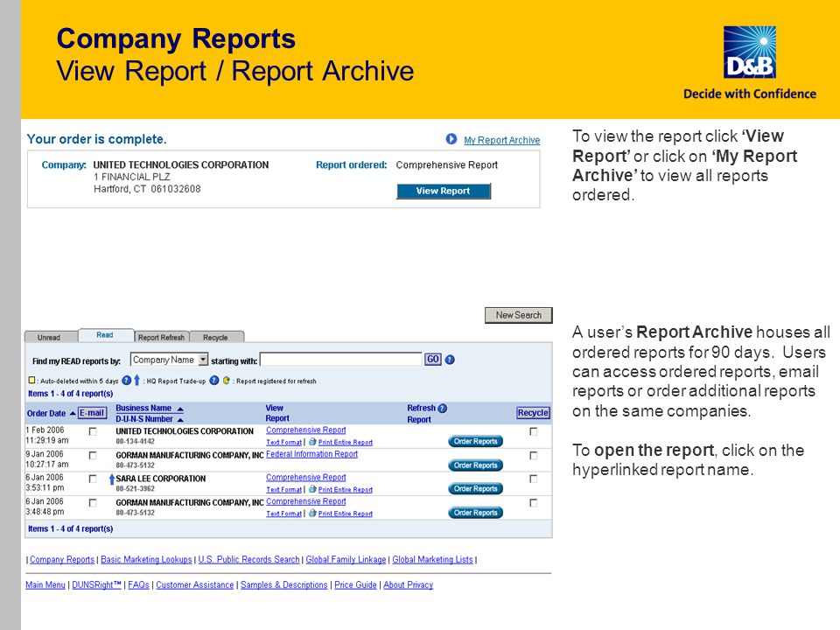Open the Price Guide link
The image size is (840, 630).
tap(356, 585)
